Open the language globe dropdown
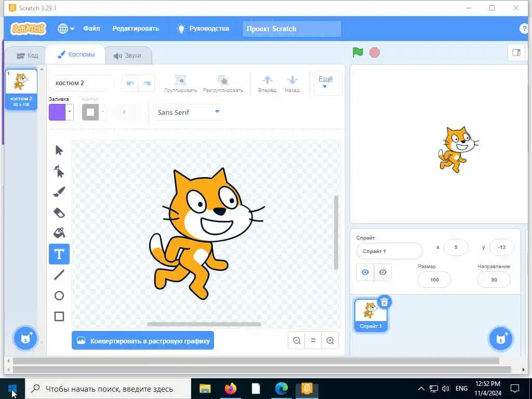Viewport: 532px width, 399px height. [x=66, y=29]
